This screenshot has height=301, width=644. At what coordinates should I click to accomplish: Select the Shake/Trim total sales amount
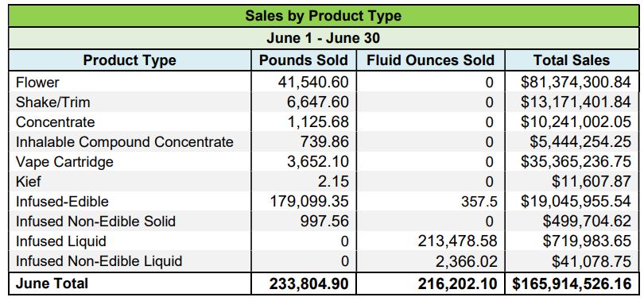(x=576, y=102)
